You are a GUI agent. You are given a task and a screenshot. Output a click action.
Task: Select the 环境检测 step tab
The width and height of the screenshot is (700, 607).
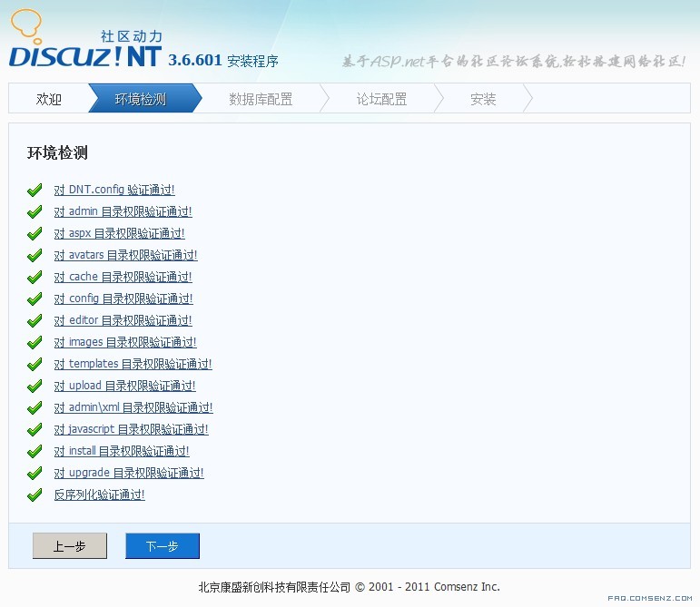141,99
